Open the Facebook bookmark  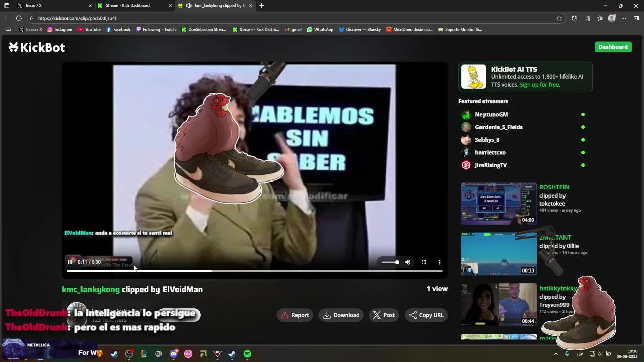coord(118,30)
